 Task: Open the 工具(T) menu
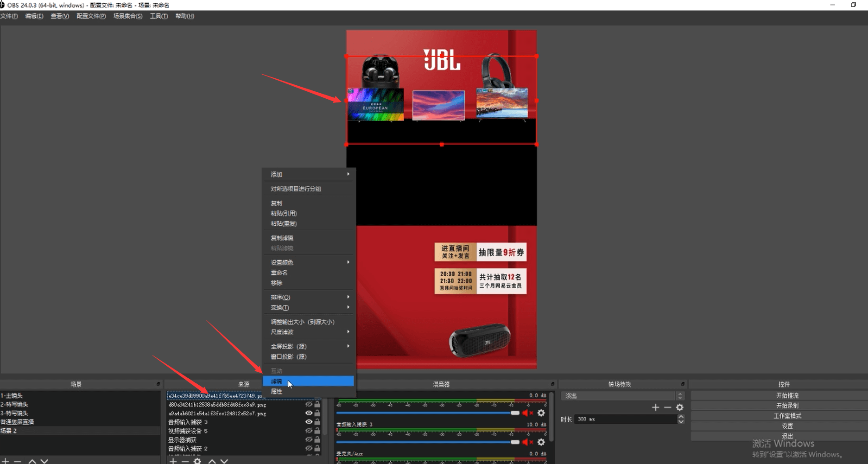[158, 16]
